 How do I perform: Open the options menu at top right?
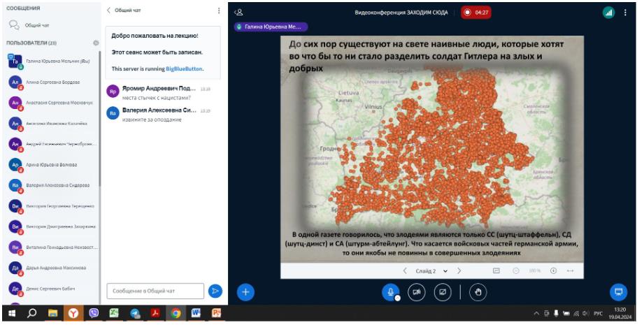pyautogui.click(x=625, y=13)
